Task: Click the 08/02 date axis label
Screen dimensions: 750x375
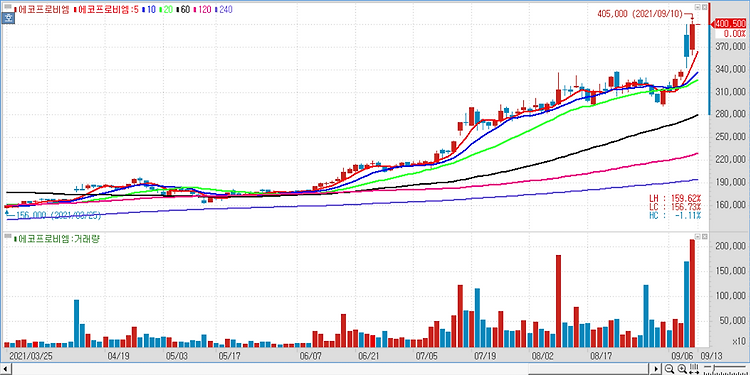Action: click(x=543, y=356)
